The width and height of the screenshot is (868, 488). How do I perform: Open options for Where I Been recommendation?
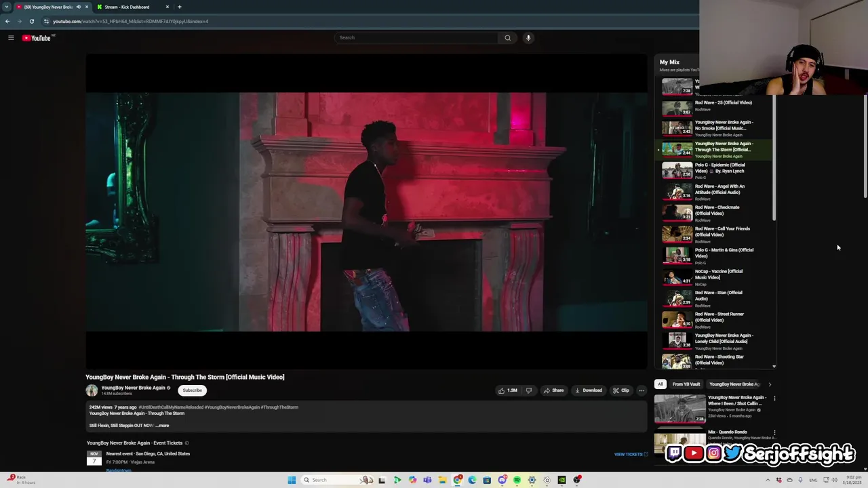774,398
